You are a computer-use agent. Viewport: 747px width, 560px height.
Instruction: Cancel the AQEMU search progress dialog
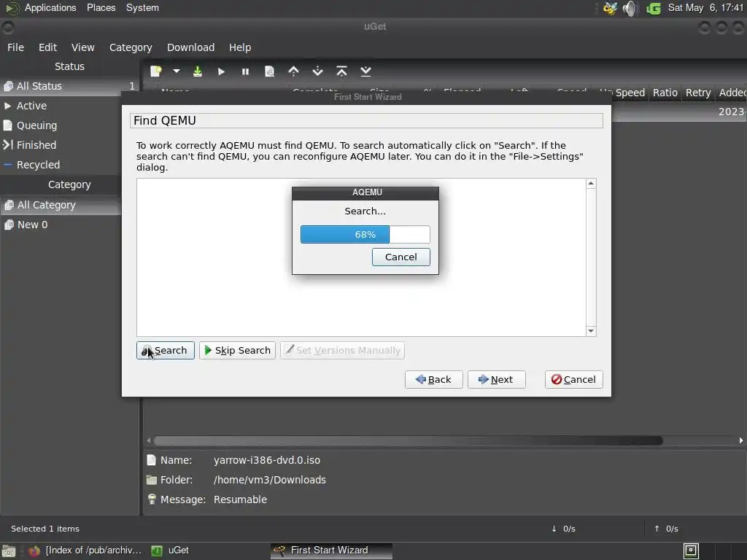400,257
